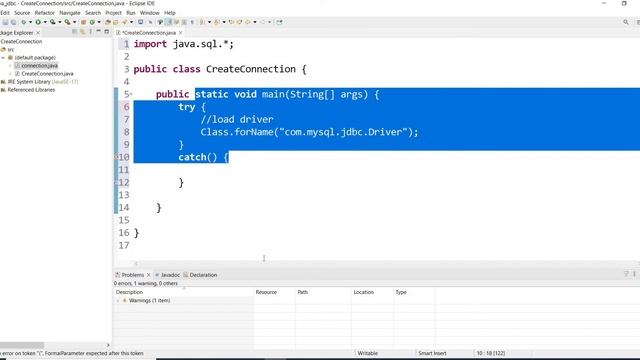Click the Package Explorer horizontal scrollbar thumb
The width and height of the screenshot is (640, 360).
(x=22, y=345)
